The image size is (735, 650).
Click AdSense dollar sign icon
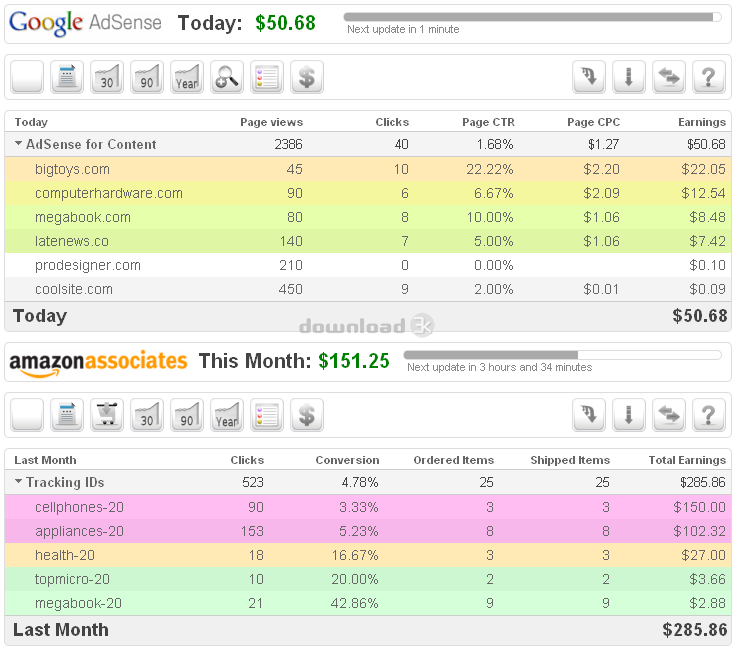(307, 76)
